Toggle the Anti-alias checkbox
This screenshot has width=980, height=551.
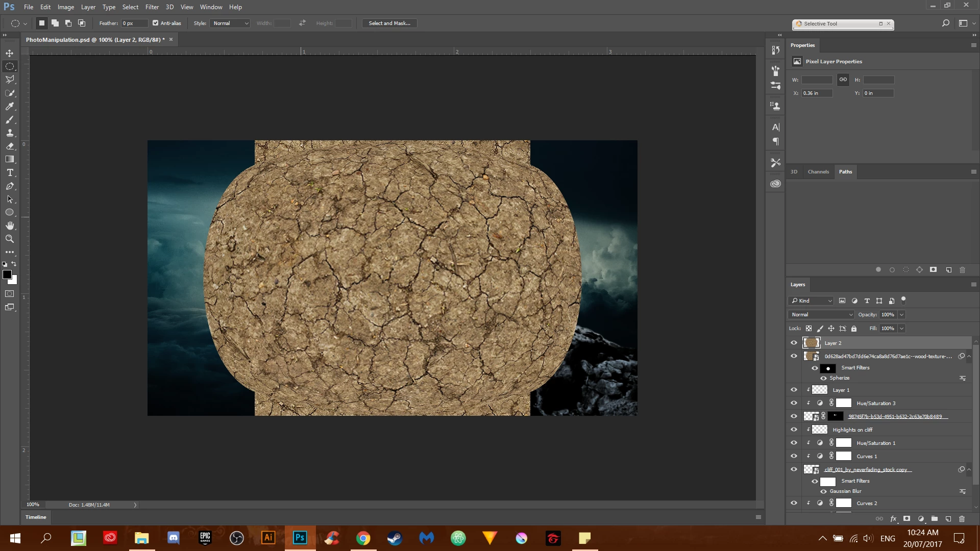(156, 23)
